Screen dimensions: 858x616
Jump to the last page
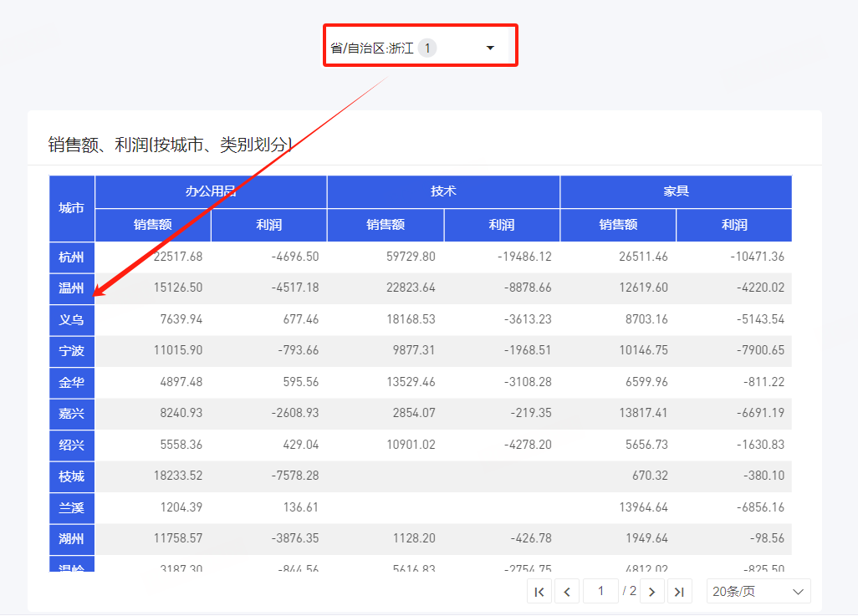point(679,592)
